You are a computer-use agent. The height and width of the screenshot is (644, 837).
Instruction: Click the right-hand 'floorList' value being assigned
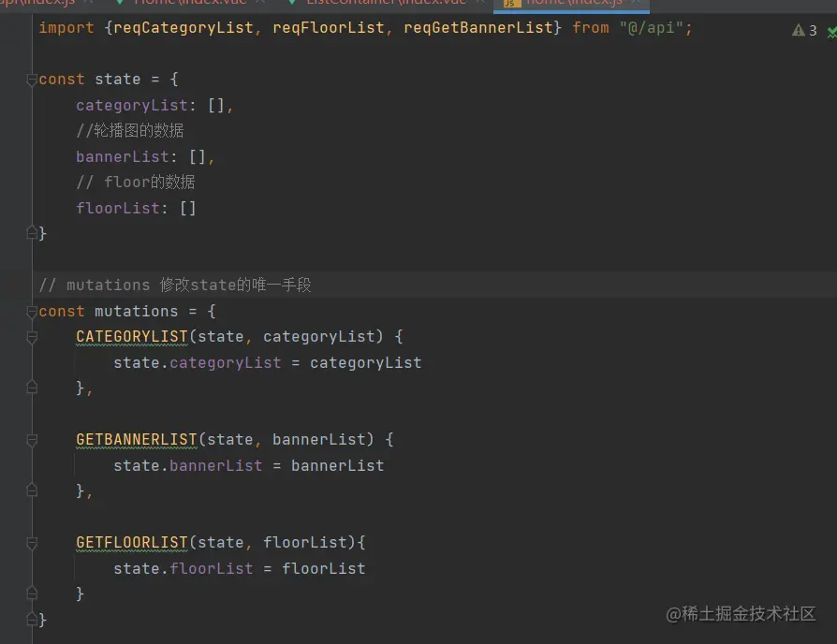click(x=324, y=569)
